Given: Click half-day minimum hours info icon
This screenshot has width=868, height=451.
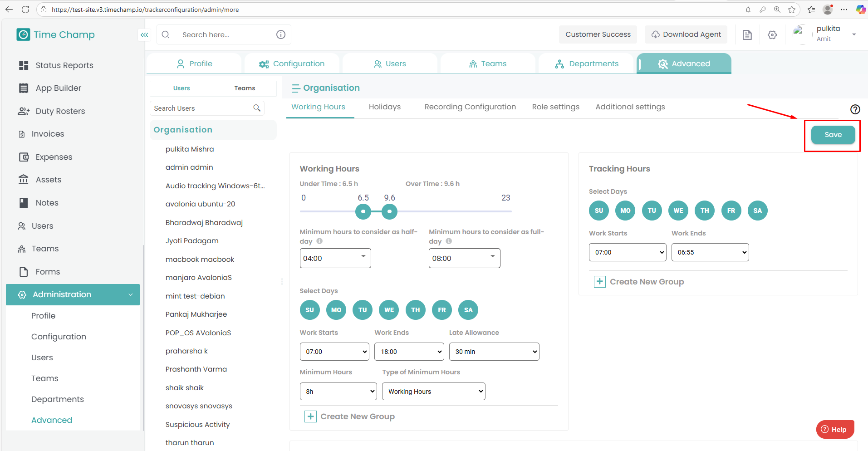Looking at the screenshot, I should coord(319,241).
